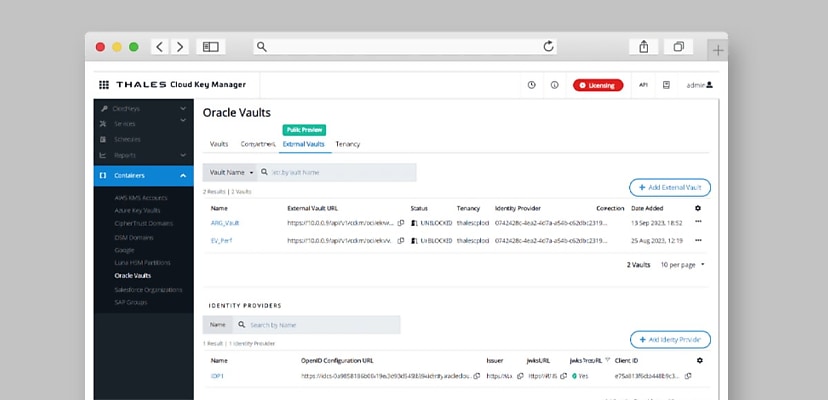Copy the IDP1 Issuer value
Screen dimensions: 828x400
(x=520, y=376)
